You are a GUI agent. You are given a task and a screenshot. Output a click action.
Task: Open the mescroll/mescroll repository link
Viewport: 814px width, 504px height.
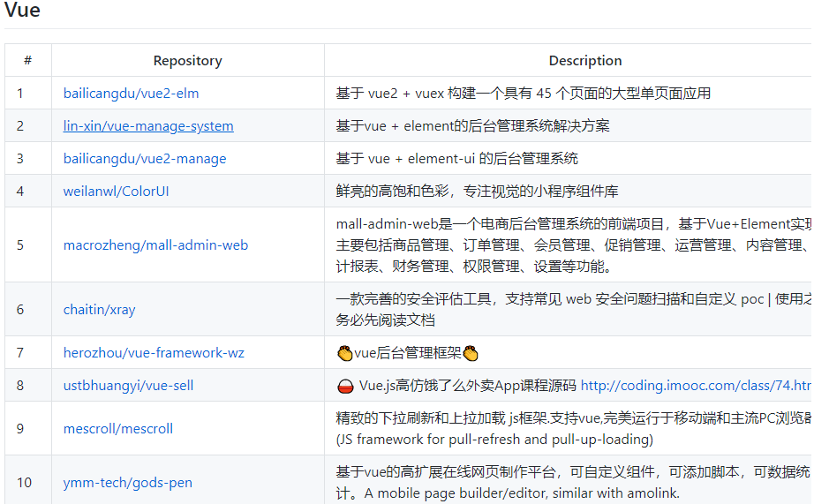click(117, 429)
